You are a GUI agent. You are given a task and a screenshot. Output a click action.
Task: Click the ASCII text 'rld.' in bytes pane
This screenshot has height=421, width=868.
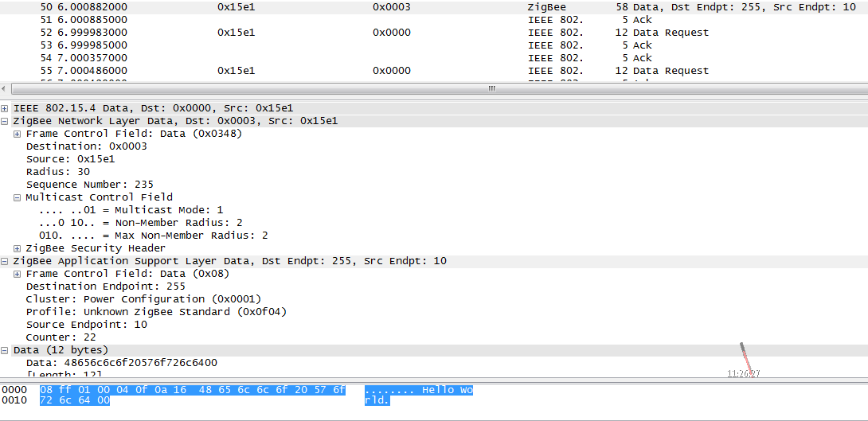tap(377, 400)
